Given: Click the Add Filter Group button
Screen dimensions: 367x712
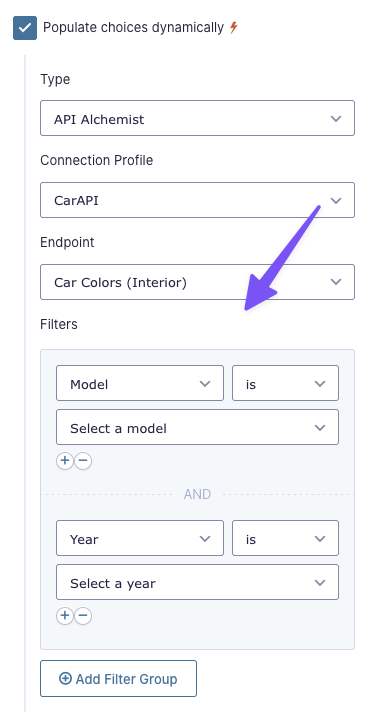Looking at the screenshot, I should point(118,678).
